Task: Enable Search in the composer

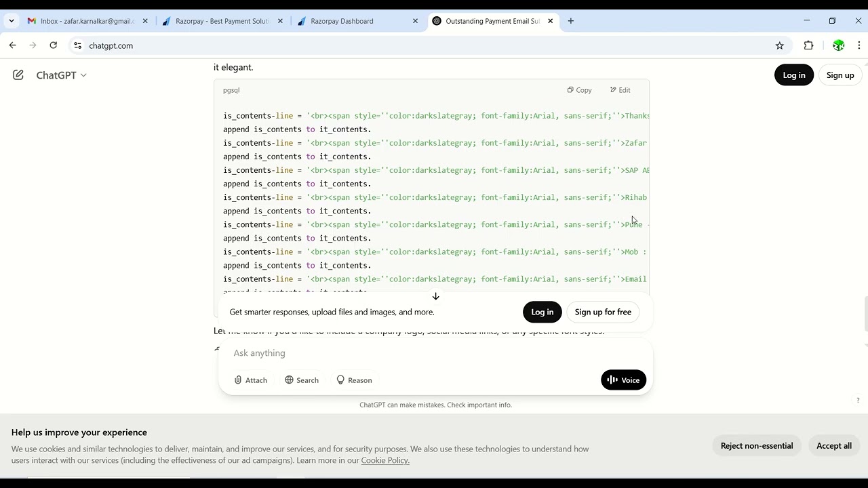Action: [x=302, y=380]
